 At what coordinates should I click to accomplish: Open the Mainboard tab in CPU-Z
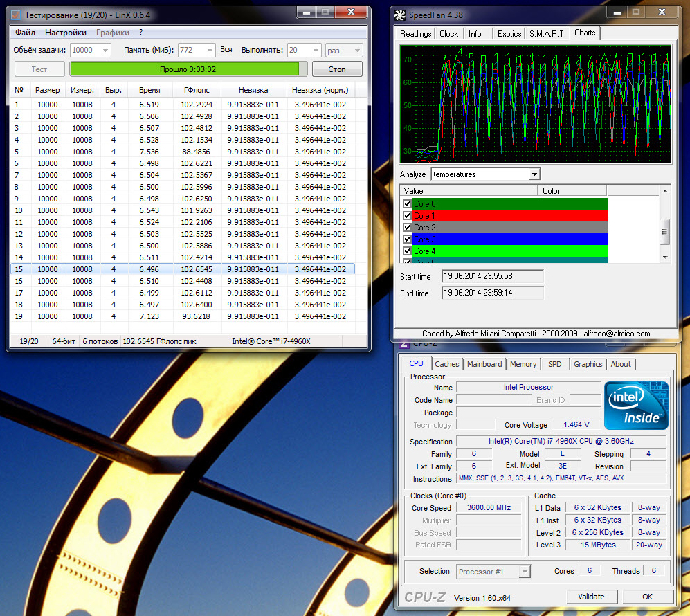click(484, 364)
